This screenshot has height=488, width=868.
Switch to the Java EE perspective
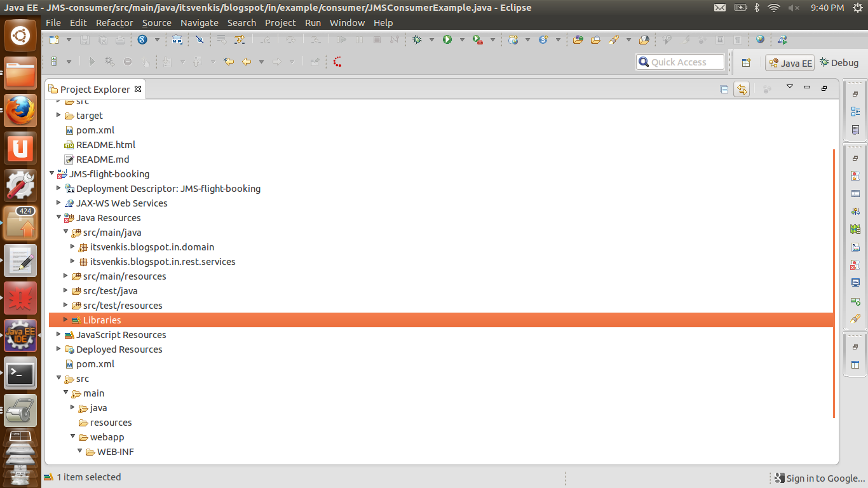[790, 63]
